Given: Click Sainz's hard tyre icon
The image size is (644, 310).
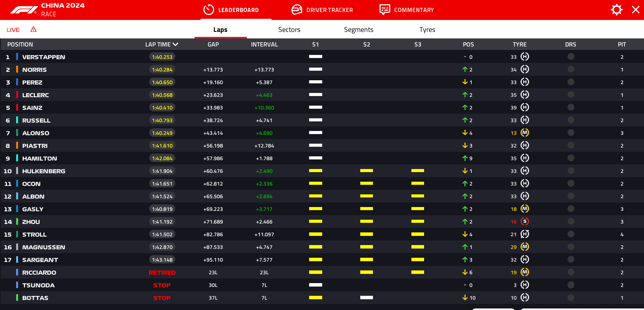Looking at the screenshot, I should click(525, 108).
